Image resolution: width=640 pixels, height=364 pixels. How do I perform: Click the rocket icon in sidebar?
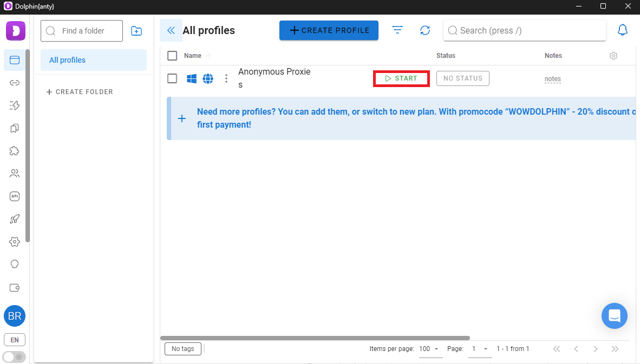(15, 219)
